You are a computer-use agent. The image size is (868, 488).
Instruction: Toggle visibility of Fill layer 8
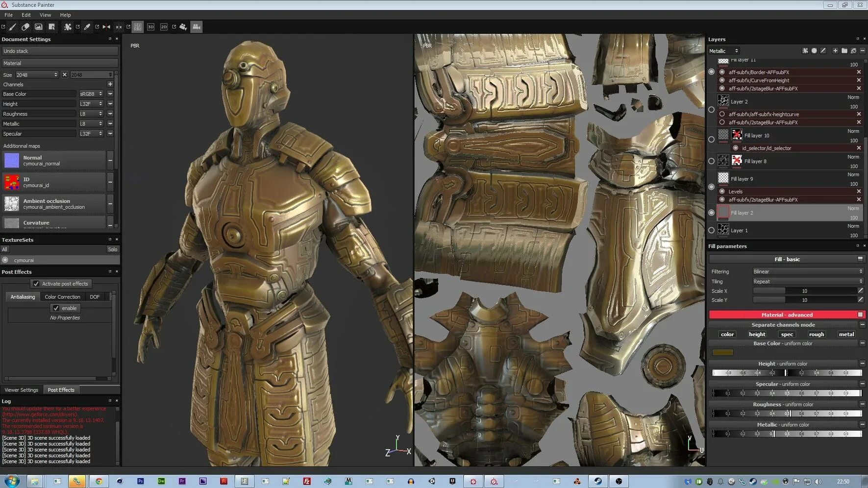pyautogui.click(x=712, y=161)
